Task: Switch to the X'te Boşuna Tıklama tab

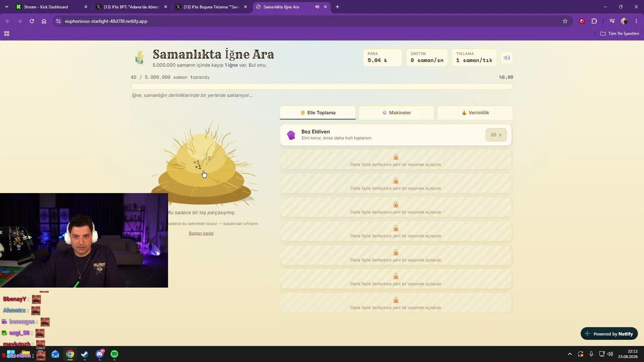Action: pos(211,7)
